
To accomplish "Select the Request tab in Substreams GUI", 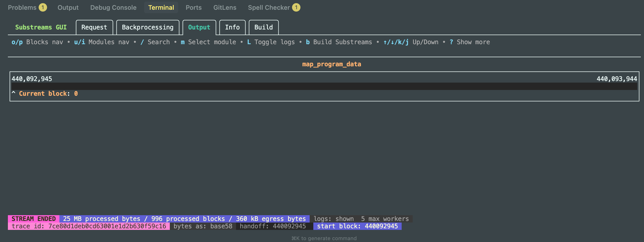I will pos(94,27).
